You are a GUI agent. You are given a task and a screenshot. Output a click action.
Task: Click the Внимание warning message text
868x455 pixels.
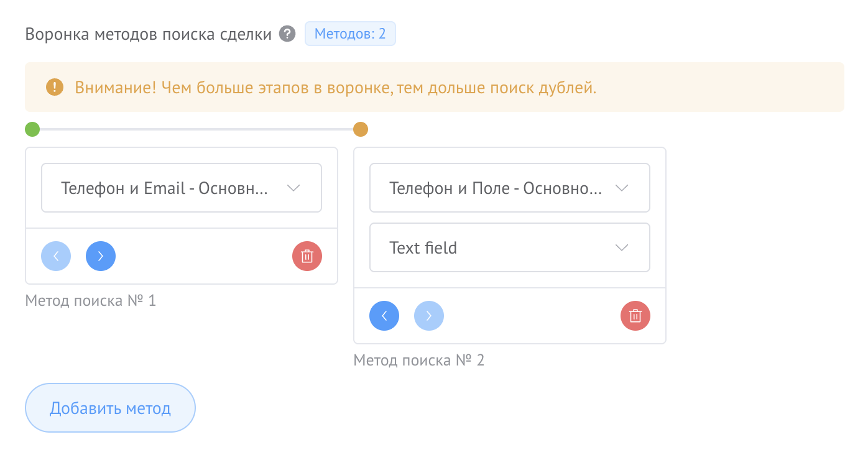click(x=336, y=88)
